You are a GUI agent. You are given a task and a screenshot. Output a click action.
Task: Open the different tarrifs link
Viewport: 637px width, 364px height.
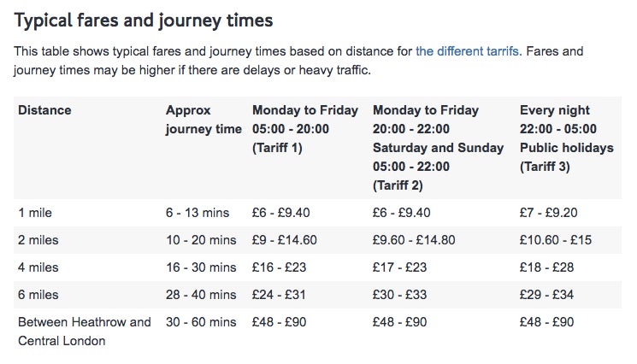point(469,51)
